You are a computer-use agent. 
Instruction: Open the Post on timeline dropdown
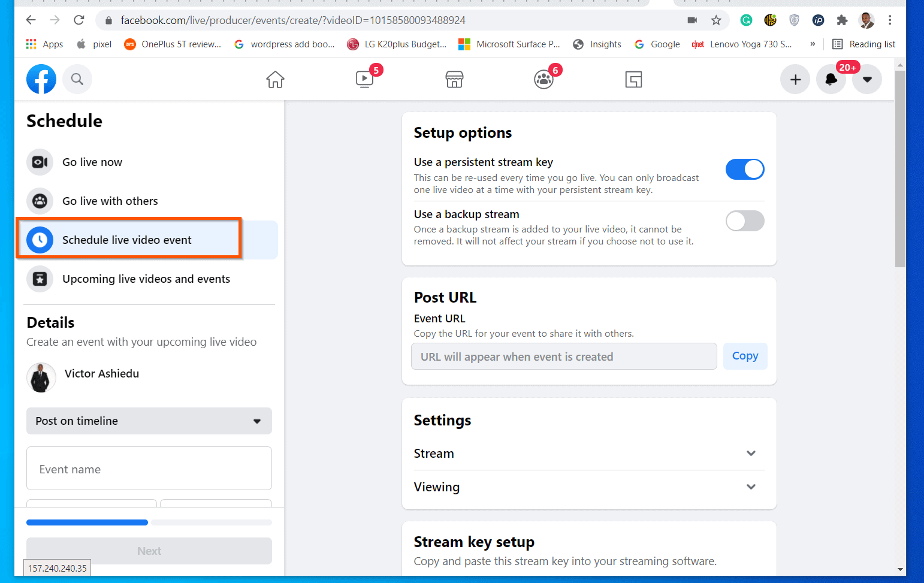click(x=149, y=421)
